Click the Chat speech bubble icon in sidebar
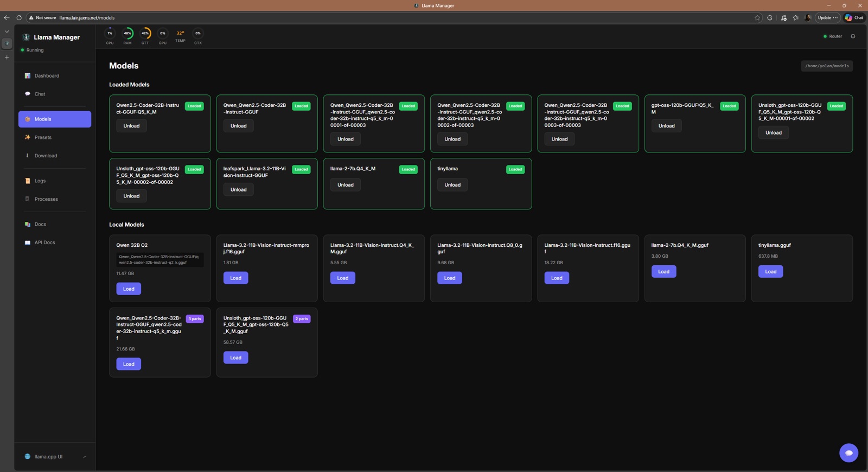This screenshot has width=868, height=472. point(28,94)
